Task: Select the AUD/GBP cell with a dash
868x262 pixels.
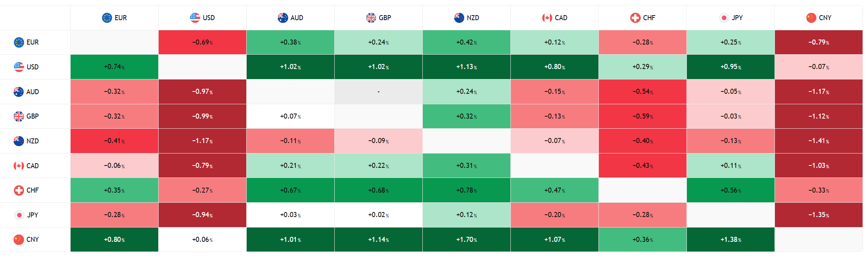Action: [379, 92]
